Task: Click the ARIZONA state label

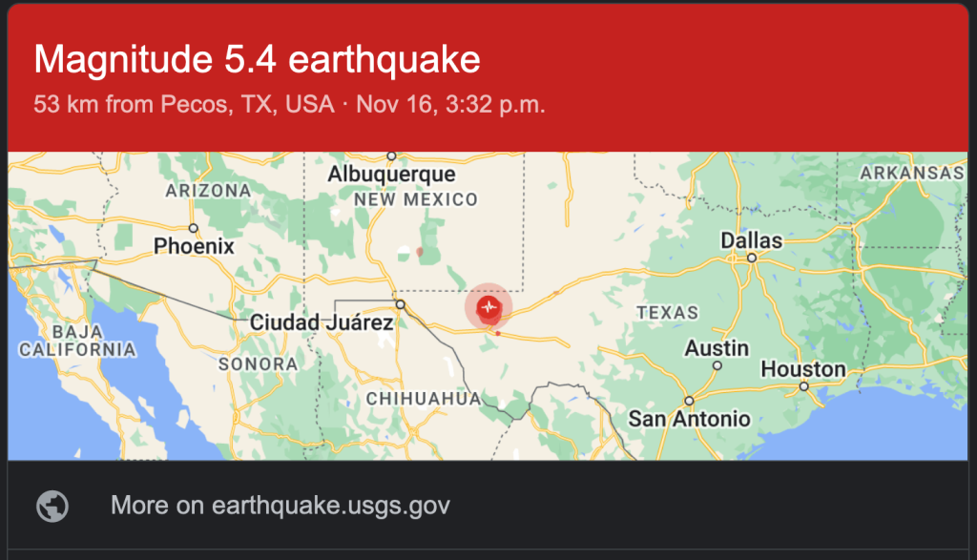Action: [208, 191]
